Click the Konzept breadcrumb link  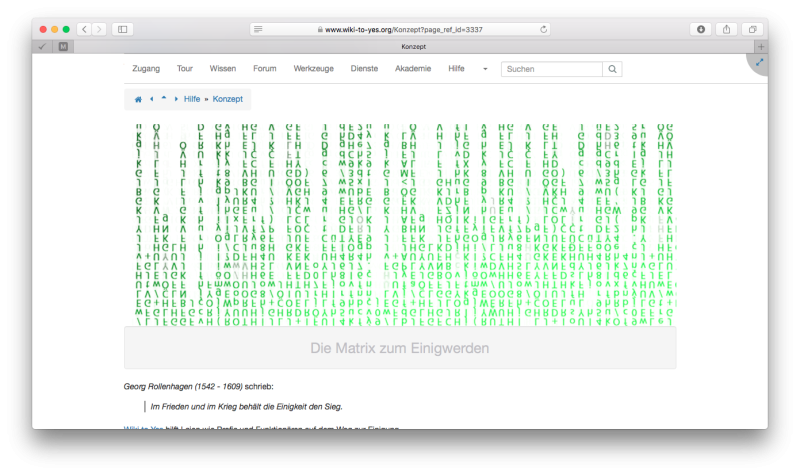pyautogui.click(x=227, y=99)
